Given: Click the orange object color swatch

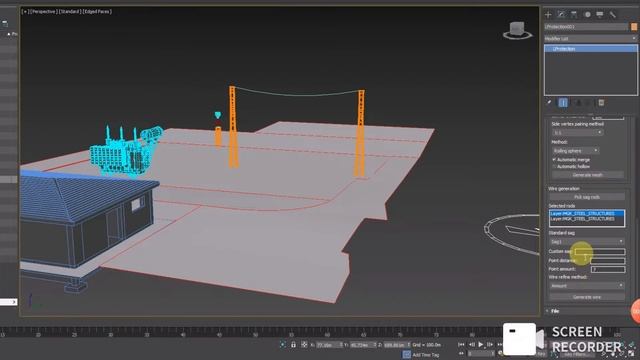Looking at the screenshot, I should tap(634, 27).
